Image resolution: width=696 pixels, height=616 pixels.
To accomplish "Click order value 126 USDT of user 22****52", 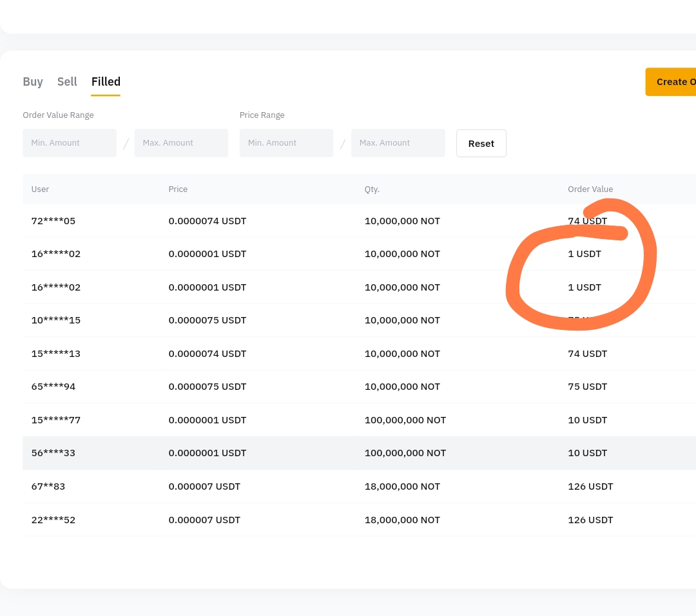I will coord(590,520).
